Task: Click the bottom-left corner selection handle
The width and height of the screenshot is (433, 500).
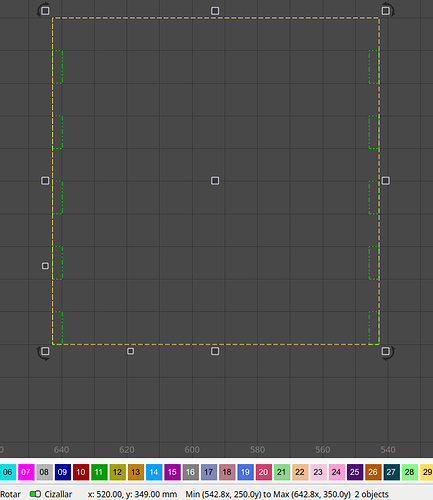Action: click(45, 351)
